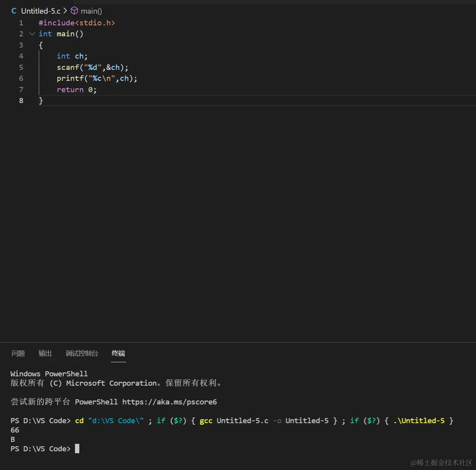Collapse the main() function fold arrow
476x470 pixels.
[32, 34]
